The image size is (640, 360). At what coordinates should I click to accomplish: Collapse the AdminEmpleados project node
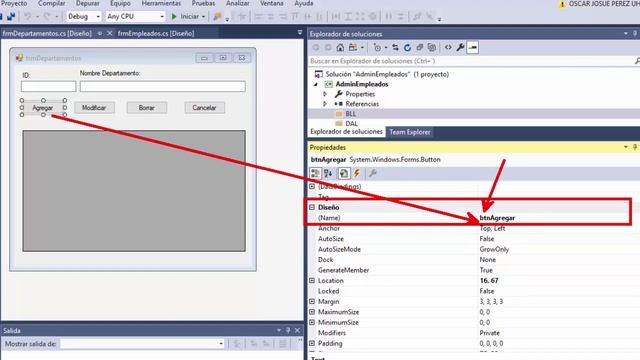click(x=316, y=84)
